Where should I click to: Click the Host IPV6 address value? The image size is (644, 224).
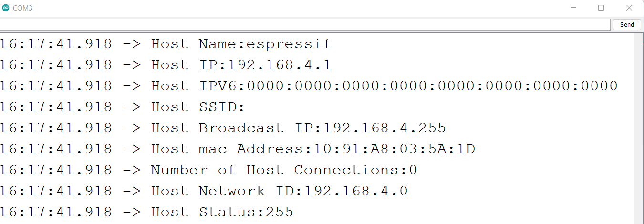click(x=432, y=86)
